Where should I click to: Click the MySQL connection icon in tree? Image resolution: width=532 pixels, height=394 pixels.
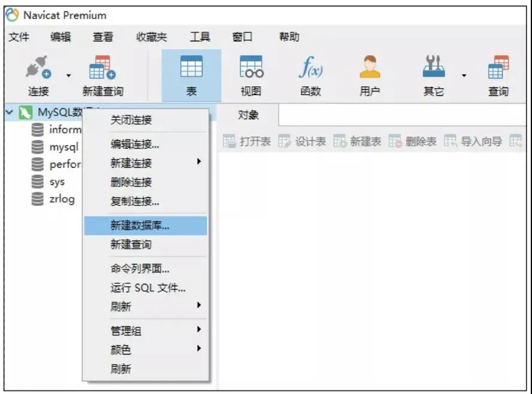tap(25, 112)
